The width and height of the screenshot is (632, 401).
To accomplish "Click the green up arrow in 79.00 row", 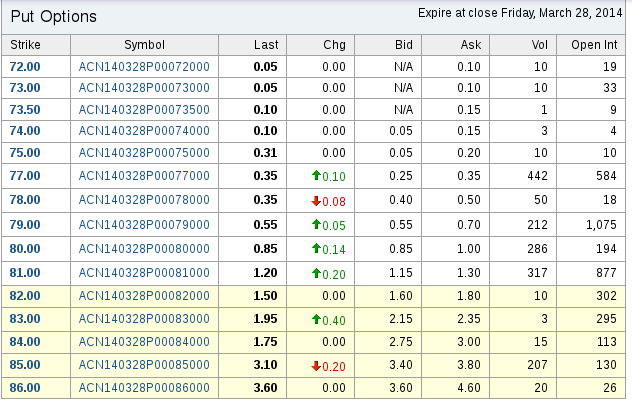I will coord(316,224).
